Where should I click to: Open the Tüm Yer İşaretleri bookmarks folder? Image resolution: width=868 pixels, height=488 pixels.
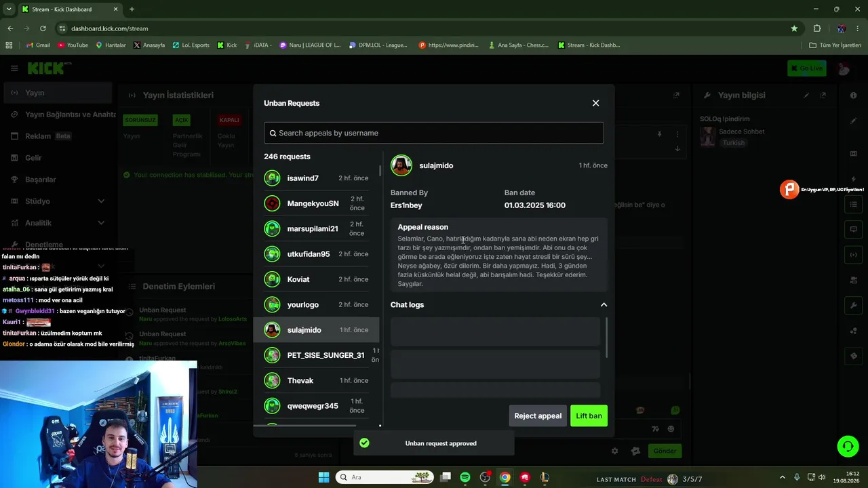(x=835, y=45)
